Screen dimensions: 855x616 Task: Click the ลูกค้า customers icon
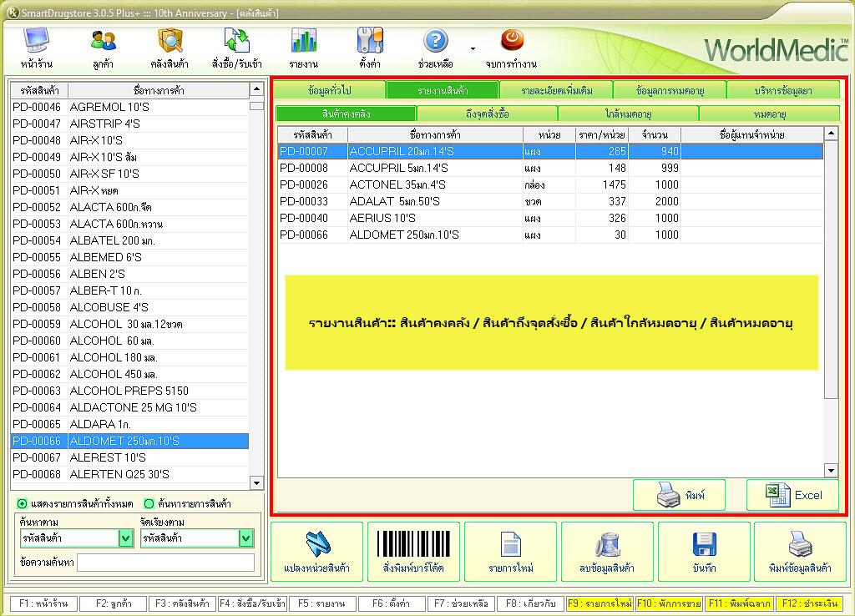tap(104, 42)
